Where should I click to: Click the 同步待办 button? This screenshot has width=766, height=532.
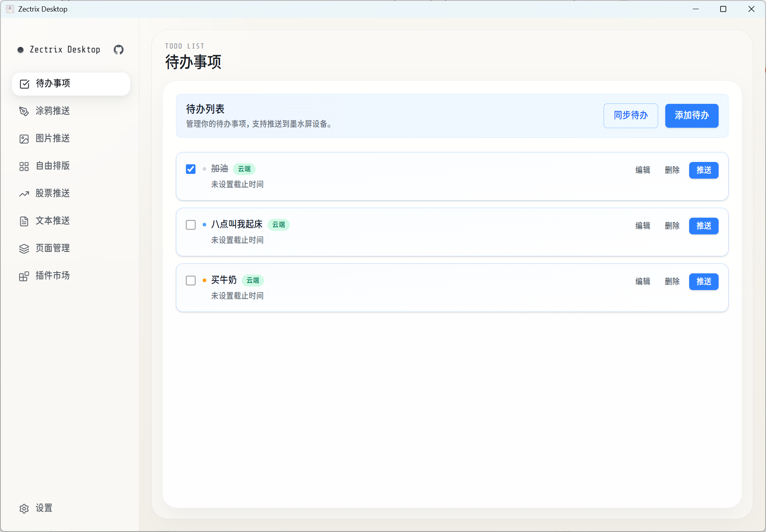(630, 116)
